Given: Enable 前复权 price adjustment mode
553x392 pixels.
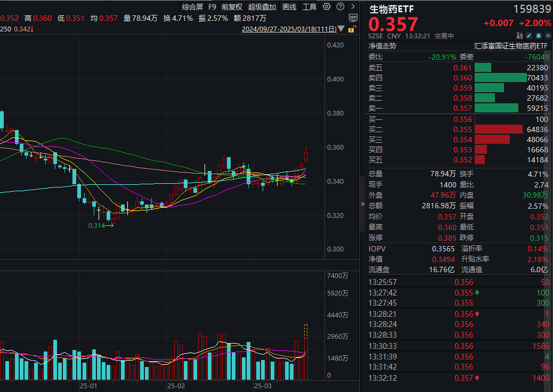Looking at the screenshot, I should coord(232,6).
